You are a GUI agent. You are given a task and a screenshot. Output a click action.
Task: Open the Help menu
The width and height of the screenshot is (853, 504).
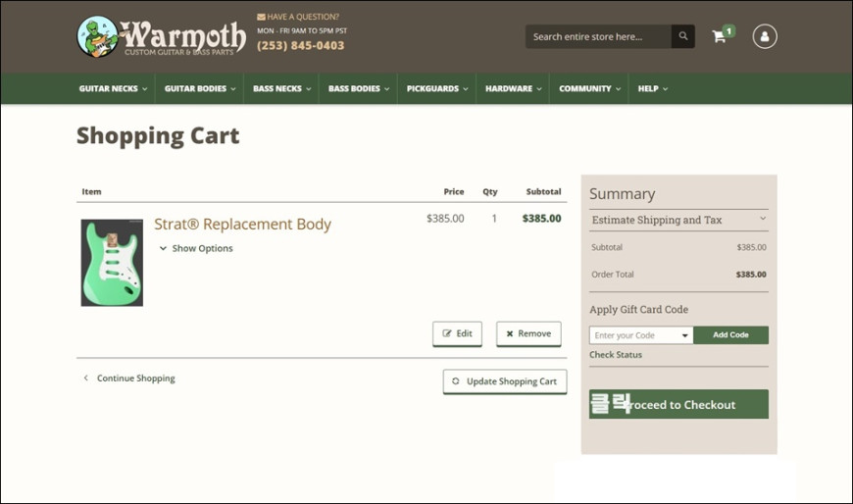click(653, 88)
